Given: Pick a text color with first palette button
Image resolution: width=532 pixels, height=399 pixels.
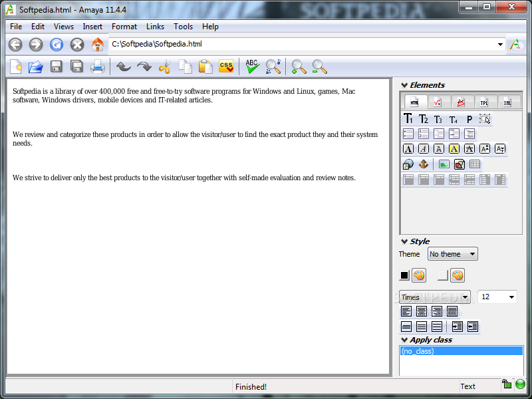Looking at the screenshot, I should 419,275.
